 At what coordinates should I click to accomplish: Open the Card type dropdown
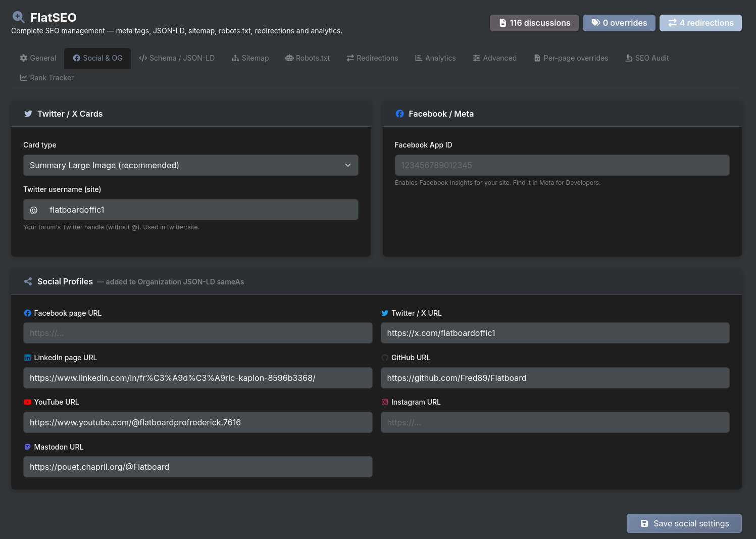tap(190, 165)
